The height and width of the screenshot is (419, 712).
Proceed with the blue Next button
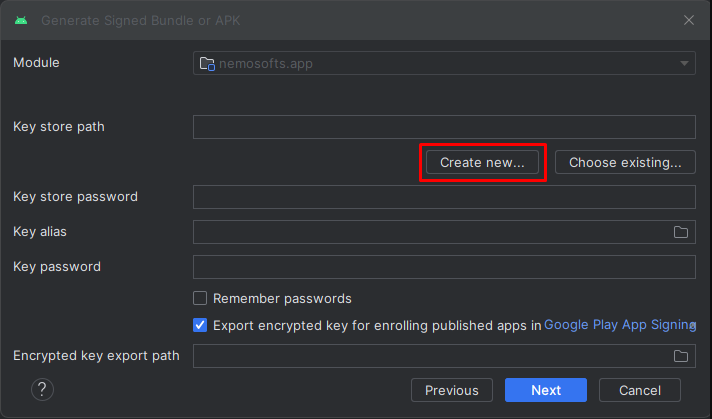pyautogui.click(x=546, y=390)
